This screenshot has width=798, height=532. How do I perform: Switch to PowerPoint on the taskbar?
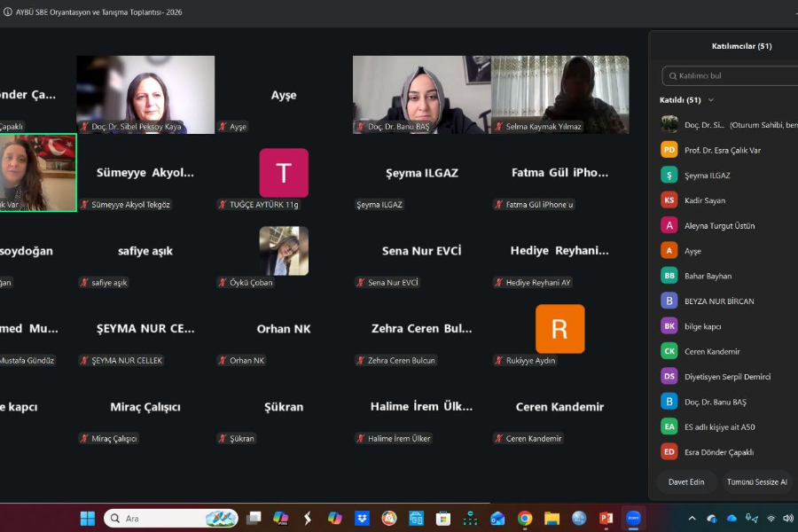(x=606, y=518)
